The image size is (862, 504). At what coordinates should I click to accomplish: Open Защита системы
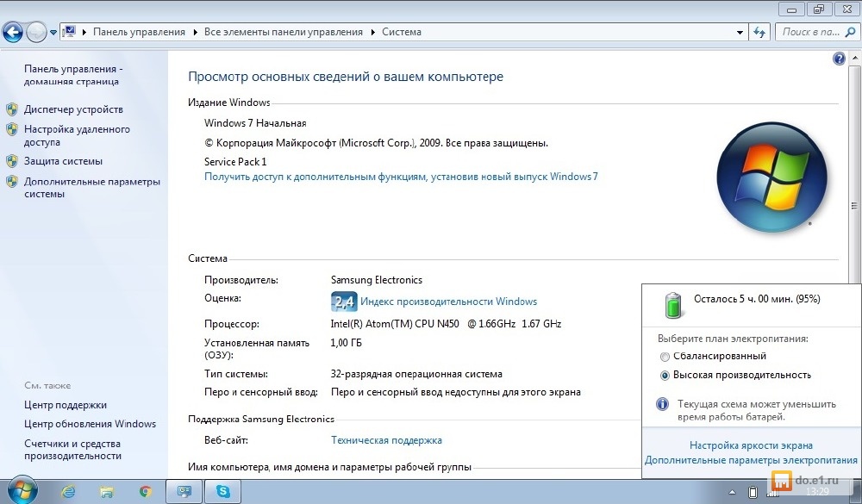63,161
